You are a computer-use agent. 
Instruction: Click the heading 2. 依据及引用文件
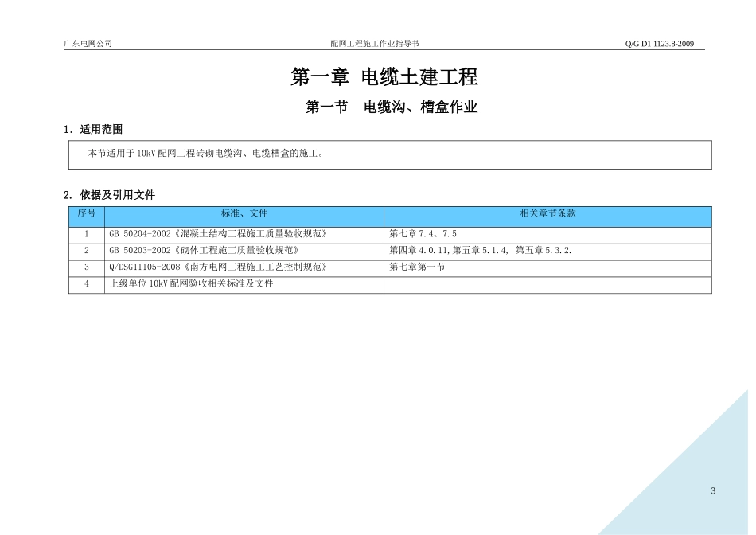[x=109, y=195]
